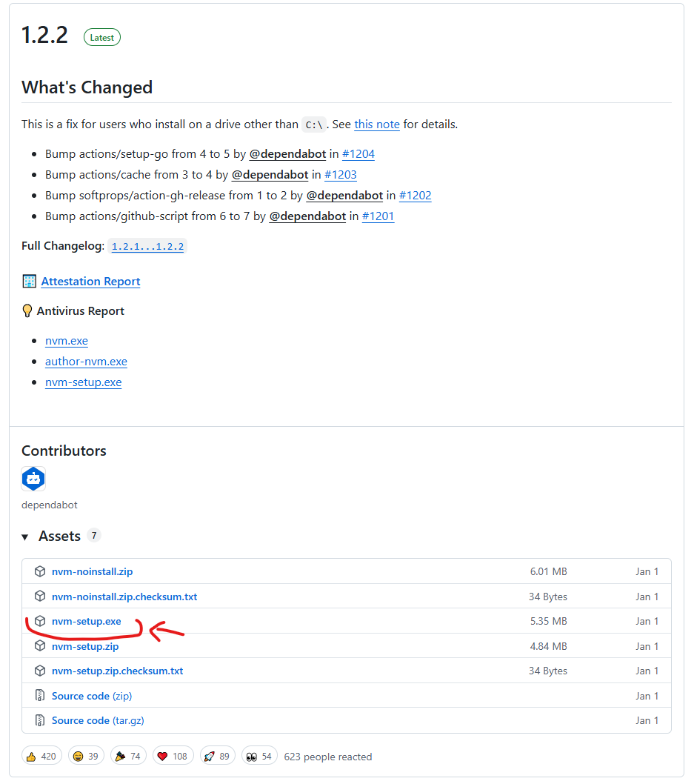
Task: Click file-zip icon beside Source code (zip)
Action: [x=40, y=696]
